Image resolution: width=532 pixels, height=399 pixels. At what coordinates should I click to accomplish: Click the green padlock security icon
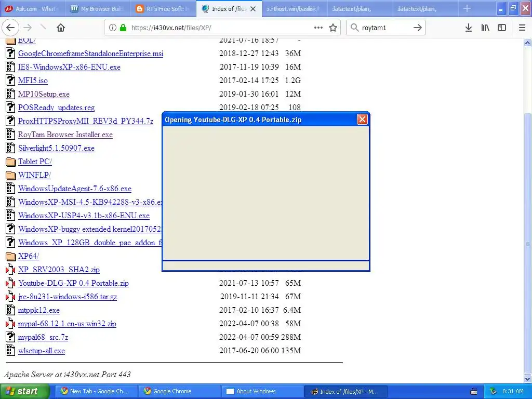[123, 28]
